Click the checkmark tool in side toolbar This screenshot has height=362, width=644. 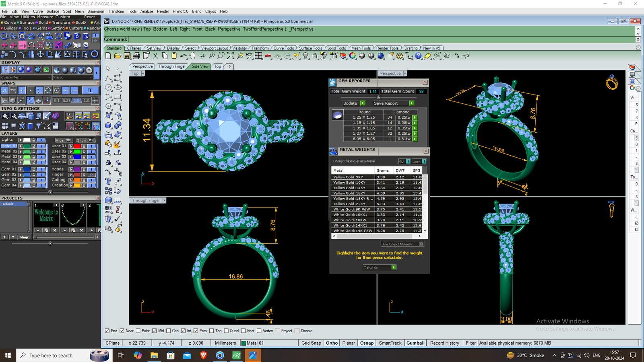click(118, 219)
